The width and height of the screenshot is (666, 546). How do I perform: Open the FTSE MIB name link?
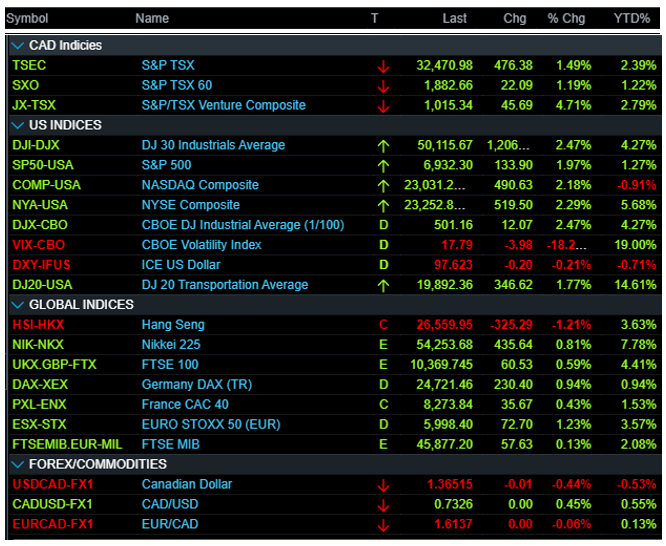[170, 445]
